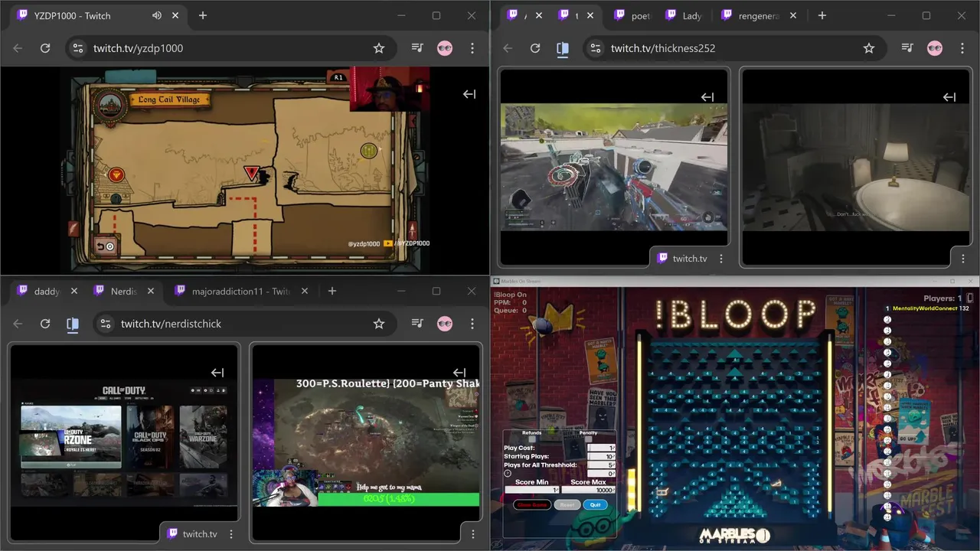Collapse the right split pane in the thickness252 window

coord(949,97)
